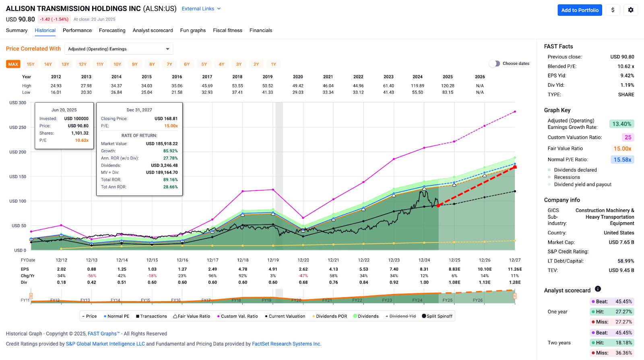Toggle the Fair Value Ratio legend item

[x=192, y=316]
